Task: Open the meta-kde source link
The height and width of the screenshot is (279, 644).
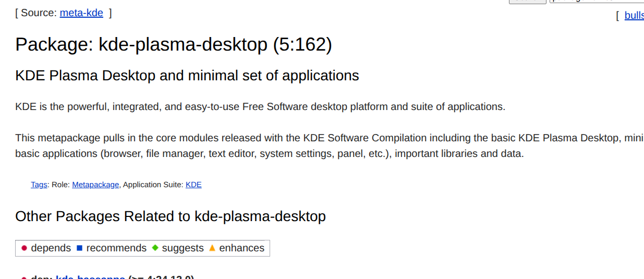Action: [x=81, y=13]
